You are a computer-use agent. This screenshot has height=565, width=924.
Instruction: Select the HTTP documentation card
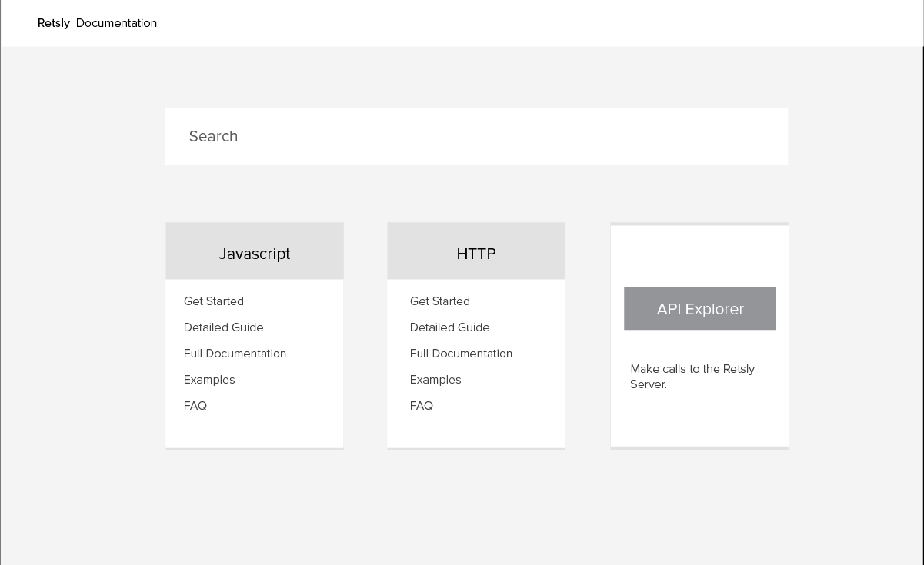476,334
